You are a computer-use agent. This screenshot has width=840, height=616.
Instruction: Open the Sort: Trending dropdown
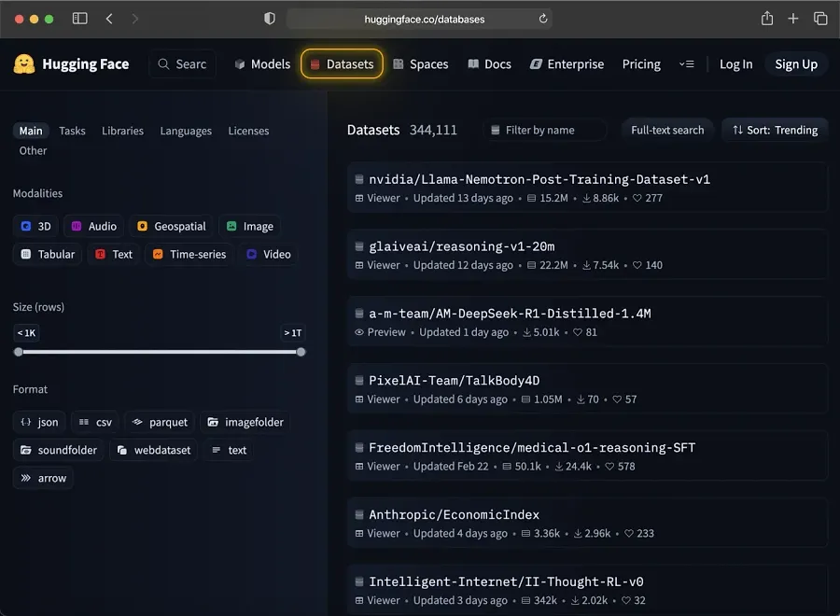pos(776,130)
